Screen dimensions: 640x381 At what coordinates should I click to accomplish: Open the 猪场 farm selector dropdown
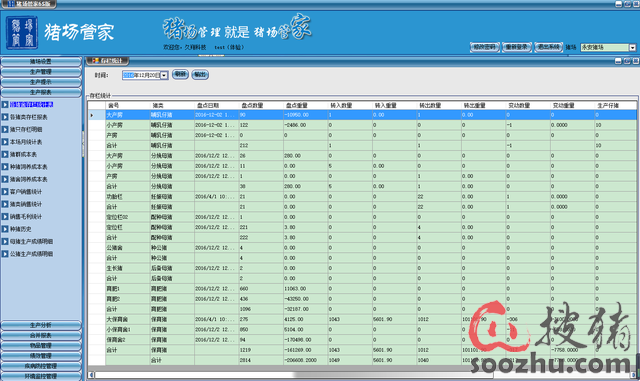(x=632, y=47)
